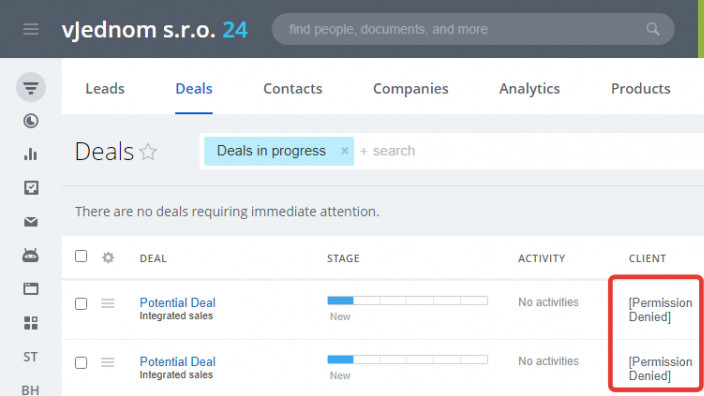Image resolution: width=704 pixels, height=396 pixels.
Task: Open the first Potential Deal link
Action: [x=177, y=303]
